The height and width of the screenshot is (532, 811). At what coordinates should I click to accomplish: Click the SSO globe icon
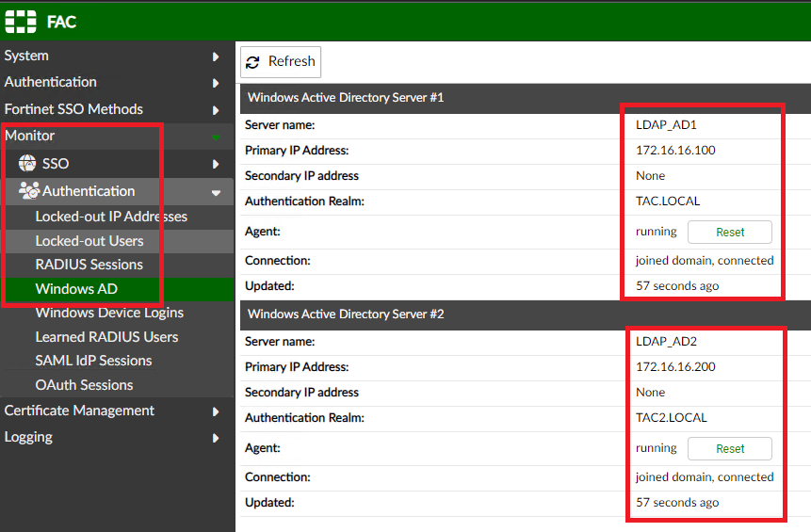pyautogui.click(x=27, y=164)
